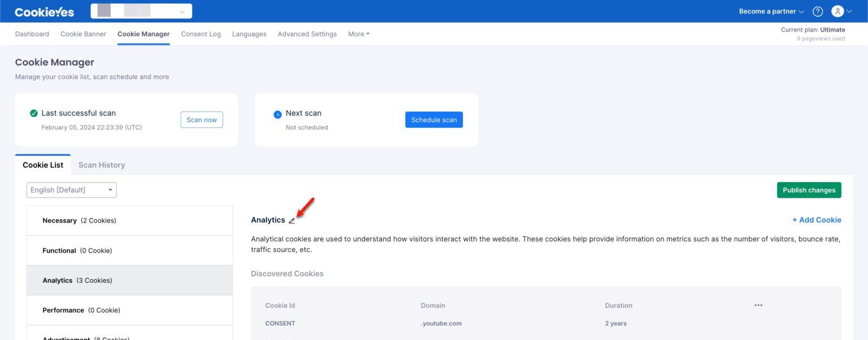Image resolution: width=868 pixels, height=340 pixels.
Task: Open the help question mark icon
Action: 818,11
